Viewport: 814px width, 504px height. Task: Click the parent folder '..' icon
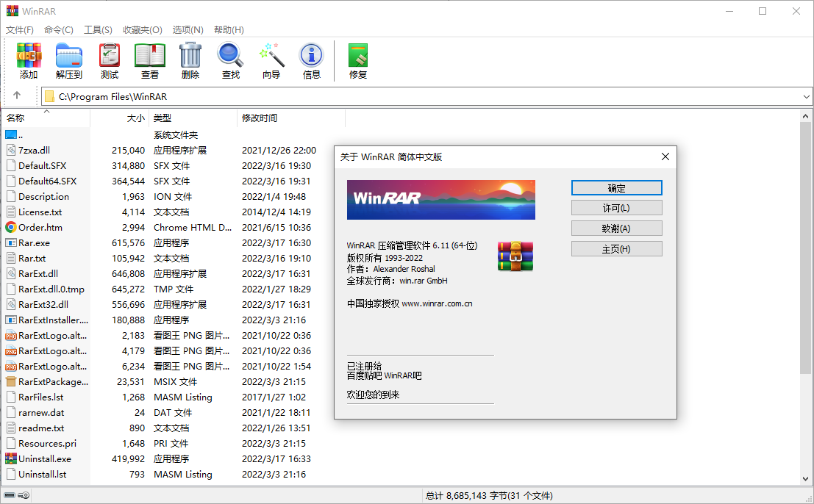pyautogui.click(x=11, y=134)
